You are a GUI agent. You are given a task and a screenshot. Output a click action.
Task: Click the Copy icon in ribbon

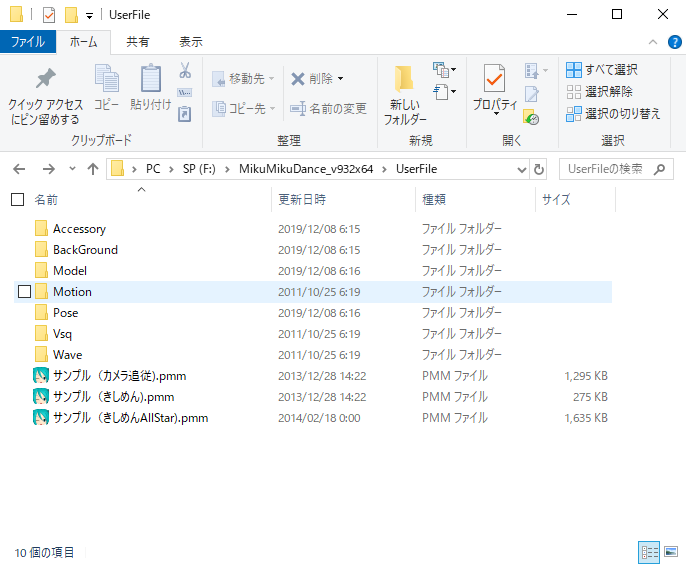106,78
